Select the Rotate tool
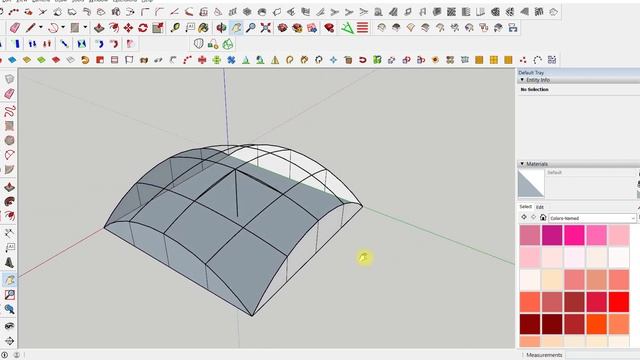The height and width of the screenshot is (360, 640). tap(143, 28)
